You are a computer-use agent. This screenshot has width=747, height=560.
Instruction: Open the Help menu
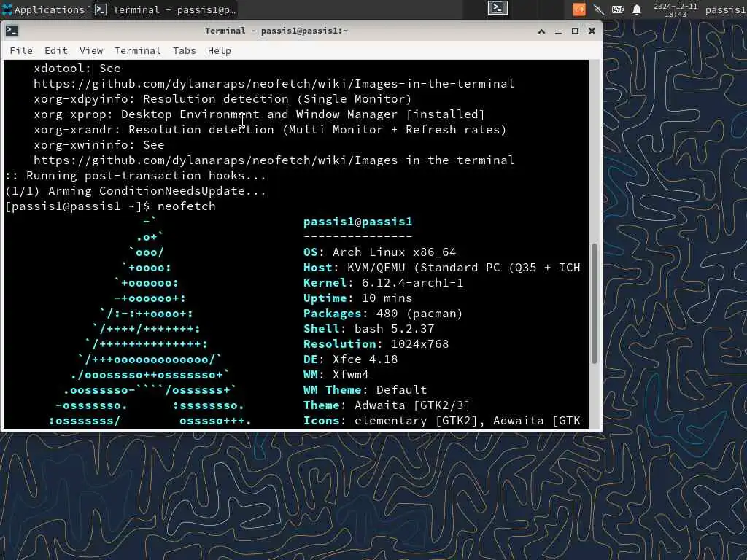(x=219, y=50)
